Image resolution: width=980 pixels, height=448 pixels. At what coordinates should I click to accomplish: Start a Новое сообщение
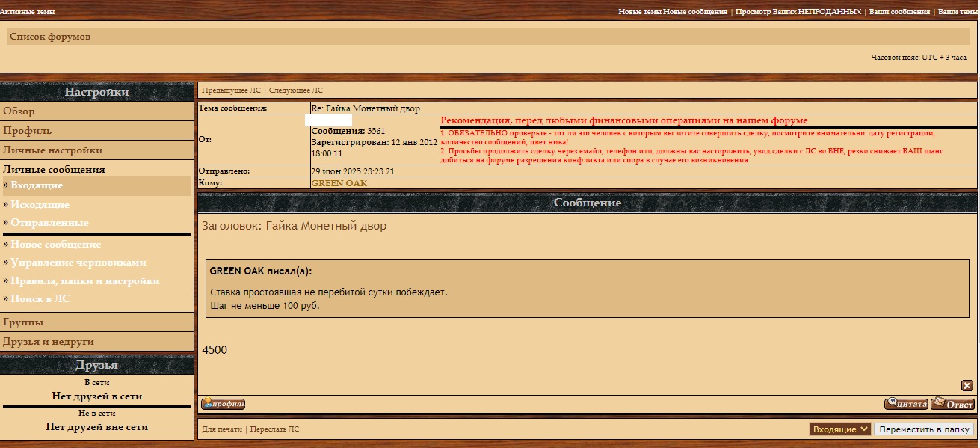tap(55, 245)
